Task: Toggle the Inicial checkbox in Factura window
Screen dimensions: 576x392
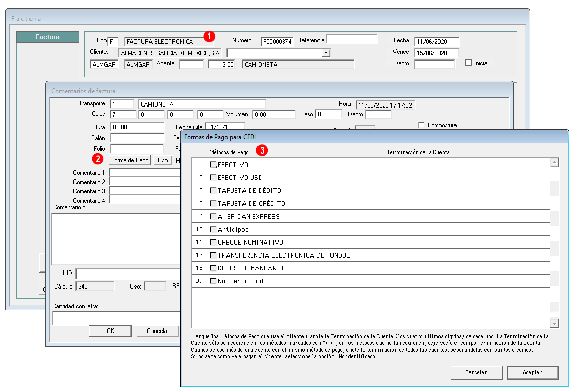Action: pos(468,63)
